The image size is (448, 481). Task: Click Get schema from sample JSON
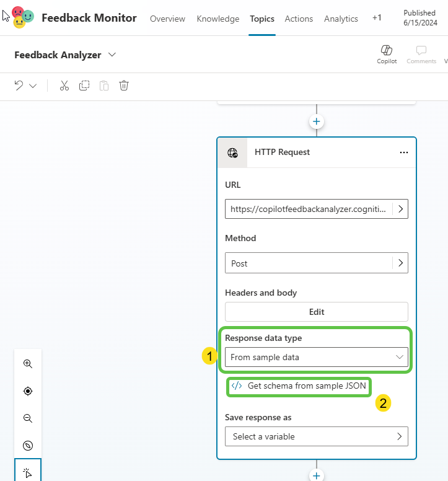301,386
